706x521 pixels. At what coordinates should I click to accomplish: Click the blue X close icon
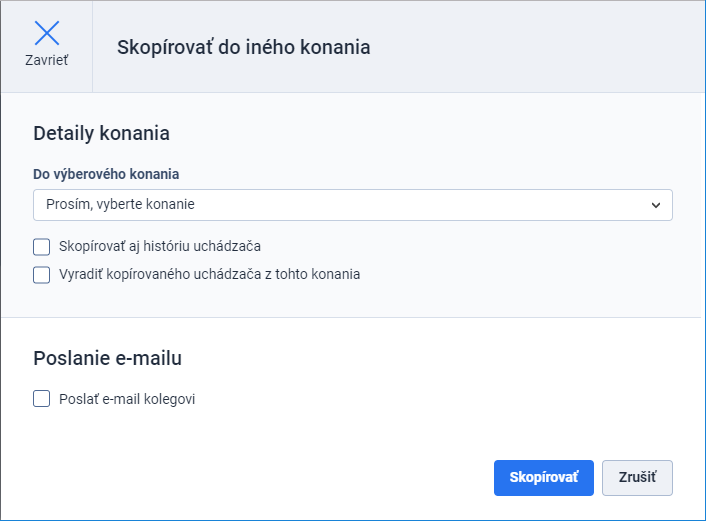click(47, 33)
